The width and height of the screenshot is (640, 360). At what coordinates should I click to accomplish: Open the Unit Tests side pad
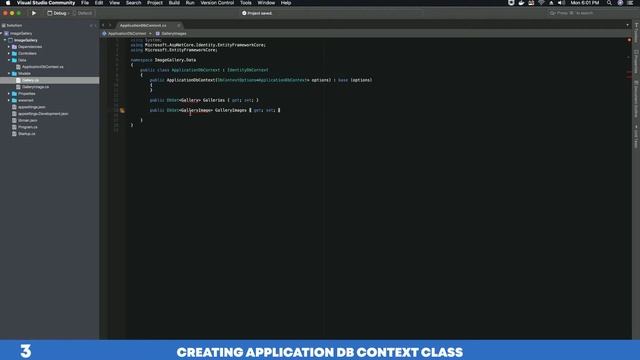click(x=636, y=137)
